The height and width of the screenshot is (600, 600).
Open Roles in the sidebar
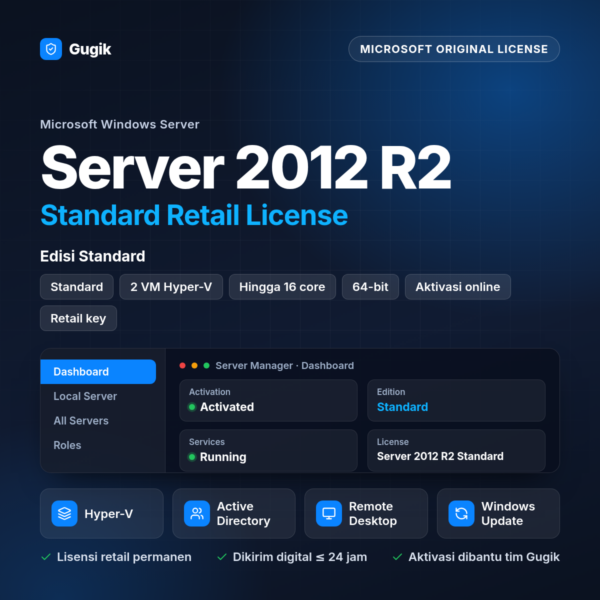coord(67,445)
